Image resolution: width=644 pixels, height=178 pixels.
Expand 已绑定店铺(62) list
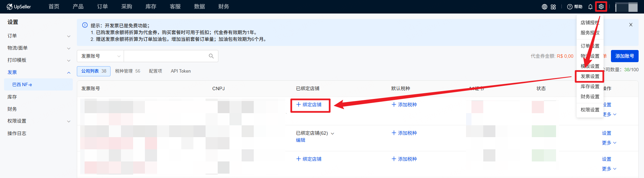coord(332,133)
